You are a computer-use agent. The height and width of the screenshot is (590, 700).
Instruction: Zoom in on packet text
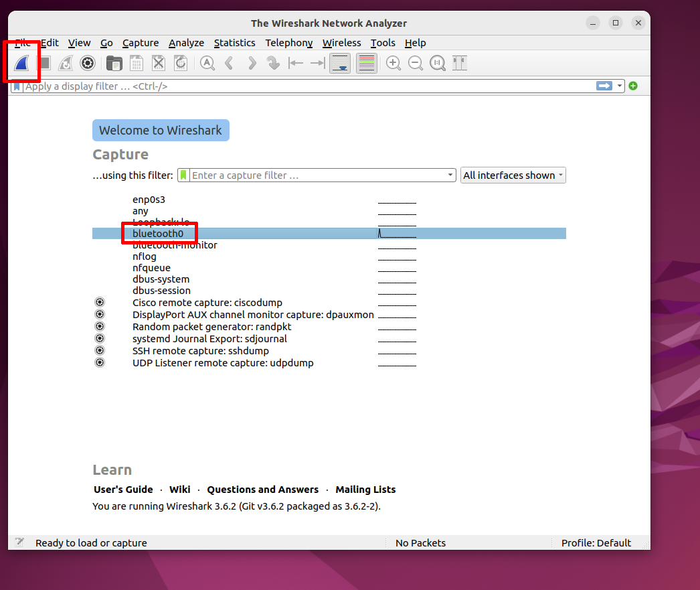point(393,64)
